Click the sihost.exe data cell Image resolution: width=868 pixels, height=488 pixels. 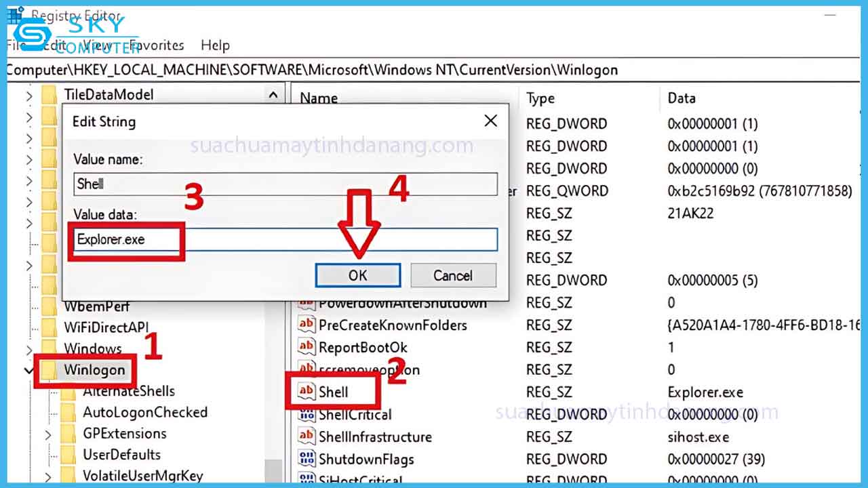point(698,437)
